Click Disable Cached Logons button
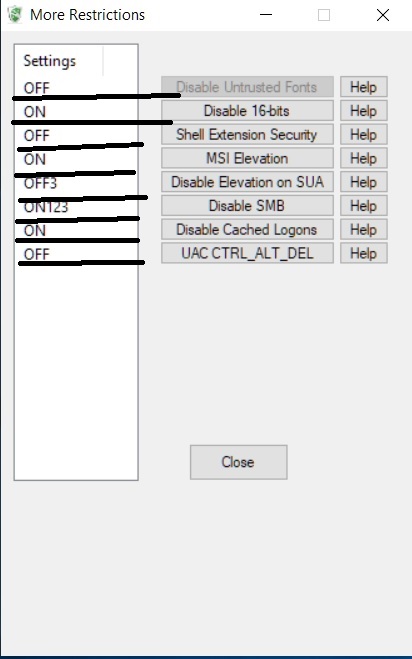This screenshot has width=412, height=659. click(247, 229)
